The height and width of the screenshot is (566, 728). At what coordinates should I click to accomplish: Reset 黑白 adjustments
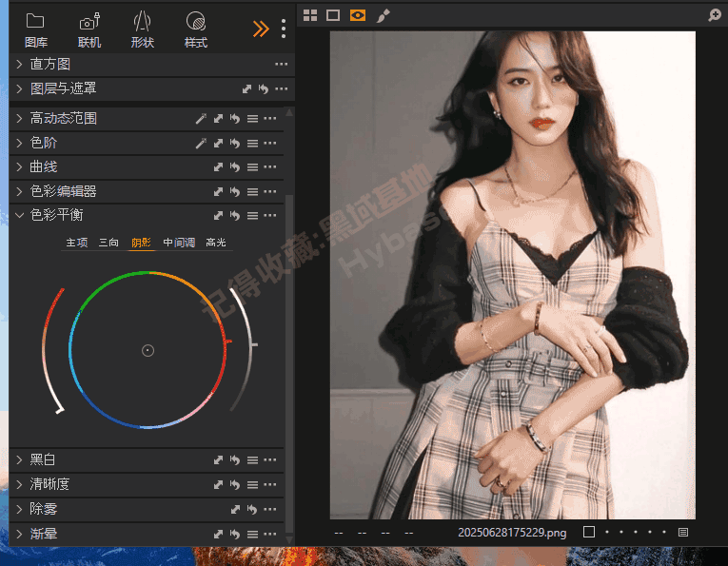pyautogui.click(x=235, y=459)
